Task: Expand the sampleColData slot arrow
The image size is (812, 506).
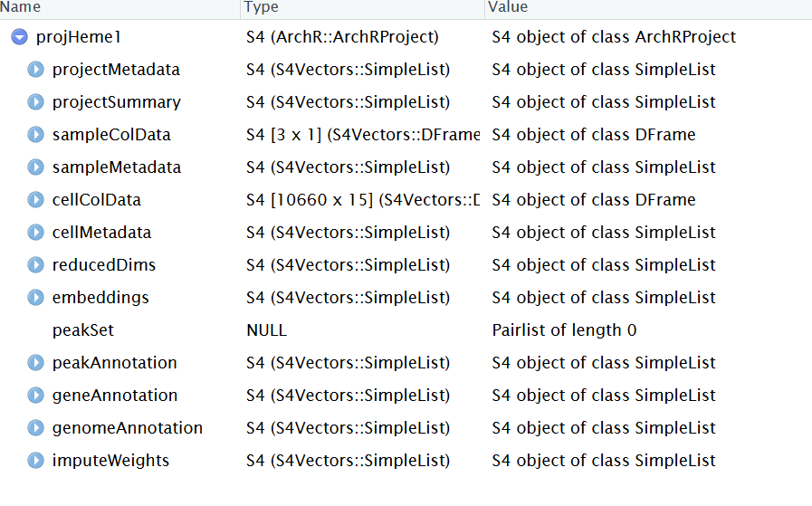Action: [x=35, y=135]
